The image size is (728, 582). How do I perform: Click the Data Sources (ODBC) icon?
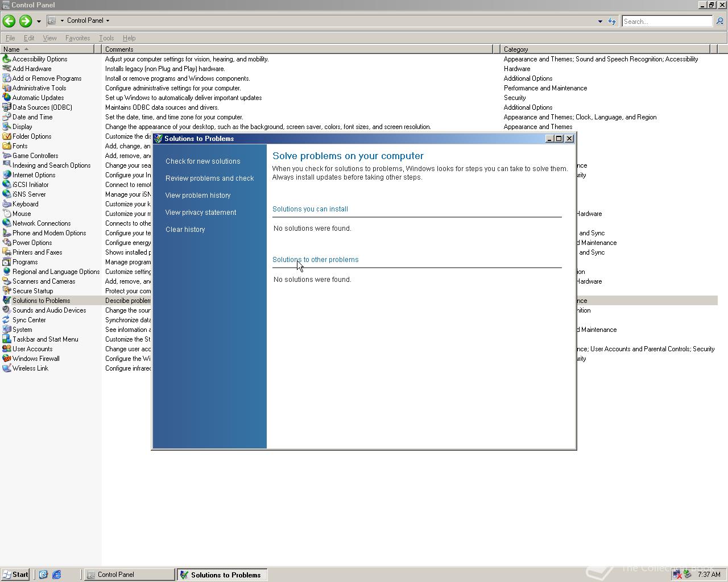[6, 107]
